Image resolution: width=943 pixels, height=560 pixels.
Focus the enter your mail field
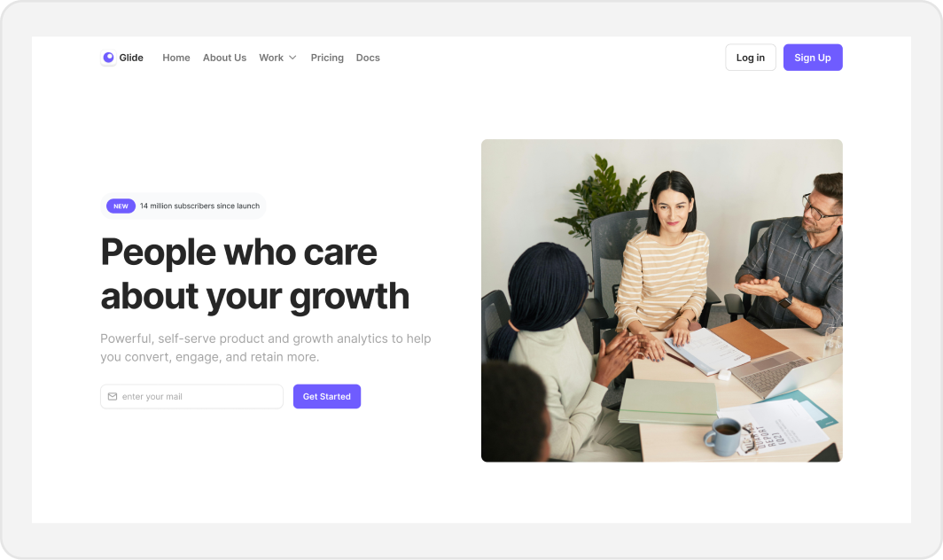click(x=191, y=396)
